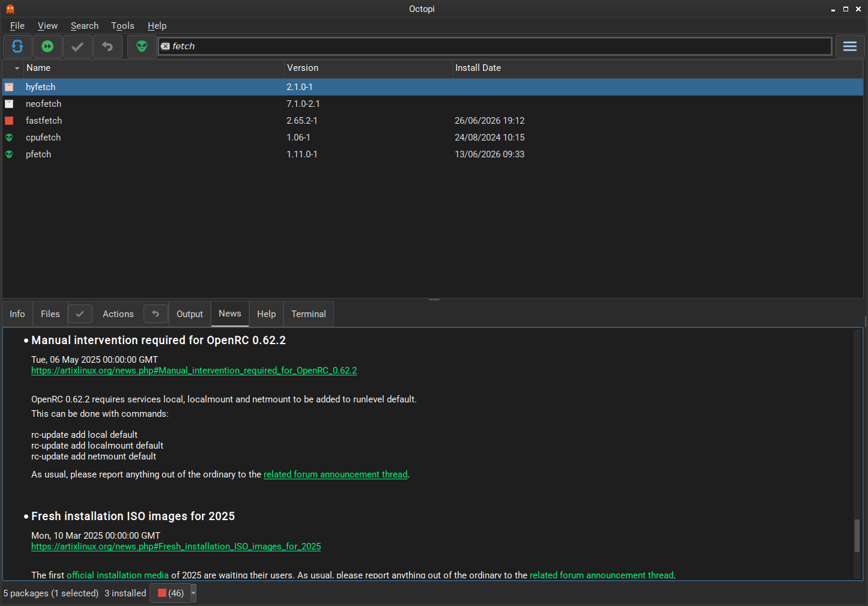Click install date 13/06/2026 09:33

coord(490,154)
